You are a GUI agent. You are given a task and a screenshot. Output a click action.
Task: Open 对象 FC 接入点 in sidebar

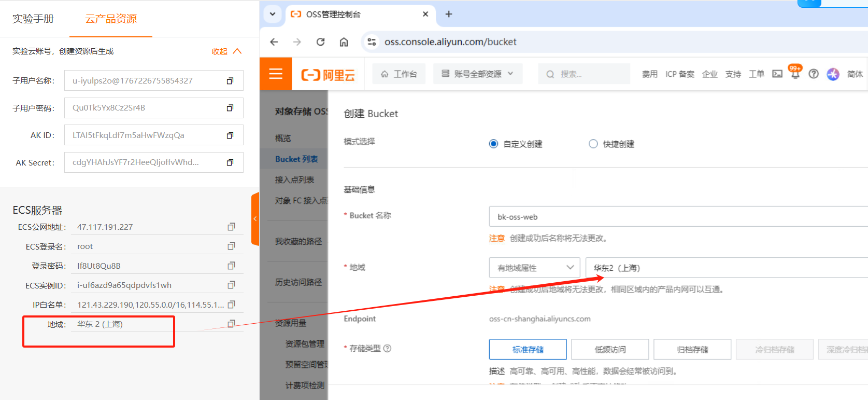[x=301, y=200]
